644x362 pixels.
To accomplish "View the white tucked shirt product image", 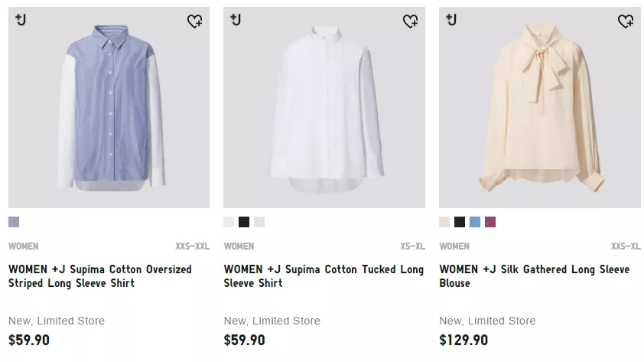I will point(324,107).
